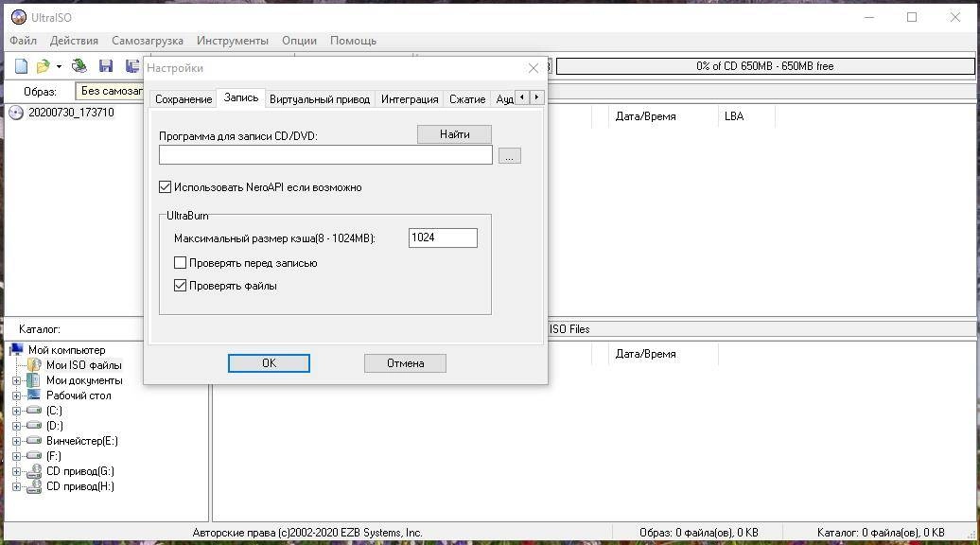Expand the Винчейстер(E:) node
The image size is (980, 545).
pyautogui.click(x=17, y=441)
